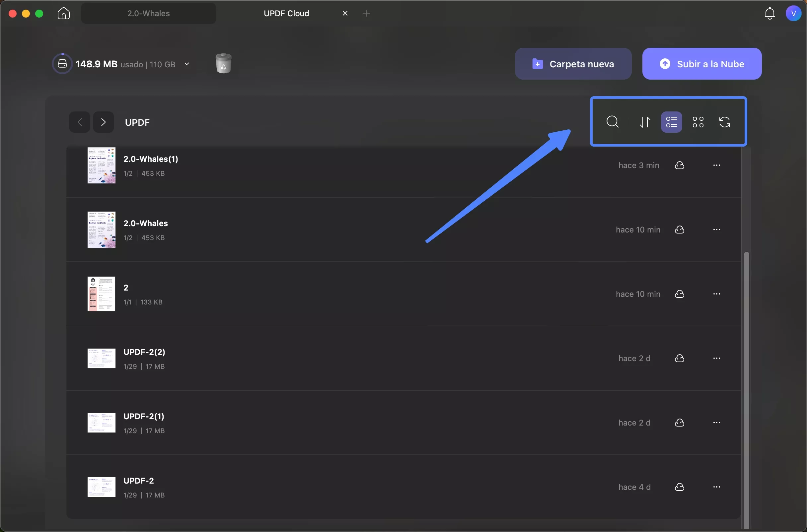Viewport: 807px width, 532px height.
Task: Select file name 2.0-Whales(1)
Action: click(151, 159)
